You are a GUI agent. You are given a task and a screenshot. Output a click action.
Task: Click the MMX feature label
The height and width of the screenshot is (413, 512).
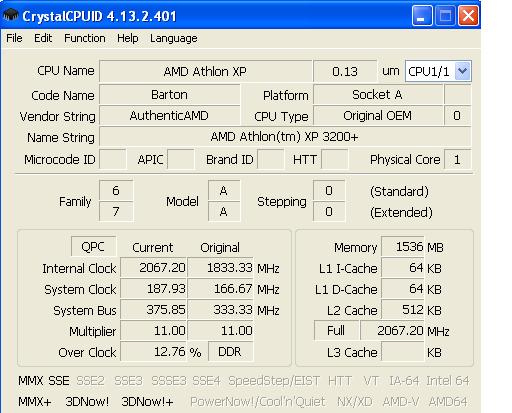coord(31,381)
